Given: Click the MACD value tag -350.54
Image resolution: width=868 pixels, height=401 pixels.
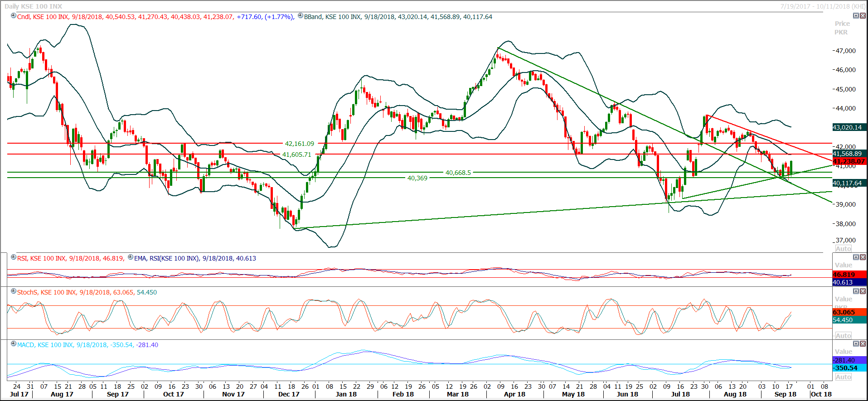Looking at the screenshot, I should [x=850, y=368].
